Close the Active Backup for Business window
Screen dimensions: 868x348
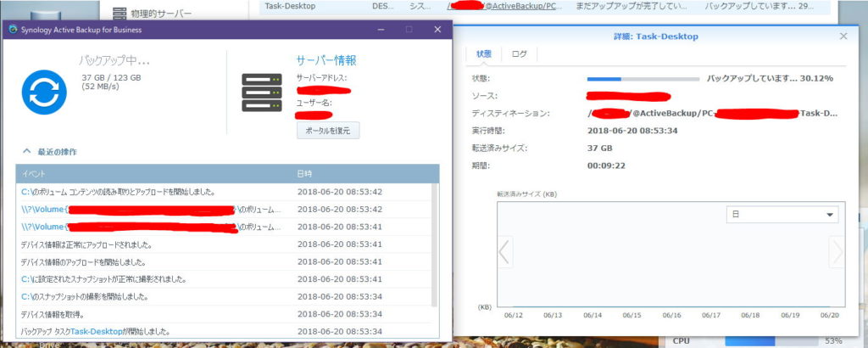pyautogui.click(x=437, y=30)
